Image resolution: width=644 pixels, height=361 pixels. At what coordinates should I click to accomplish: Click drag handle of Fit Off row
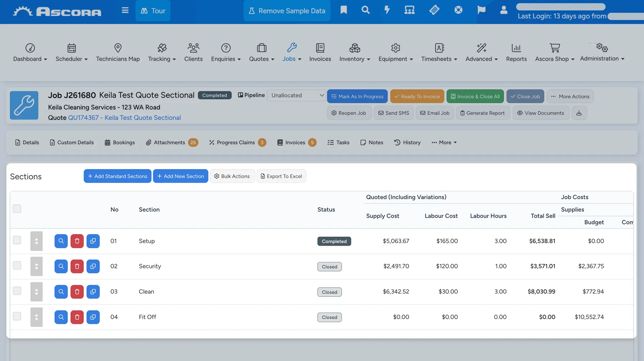coord(36,317)
